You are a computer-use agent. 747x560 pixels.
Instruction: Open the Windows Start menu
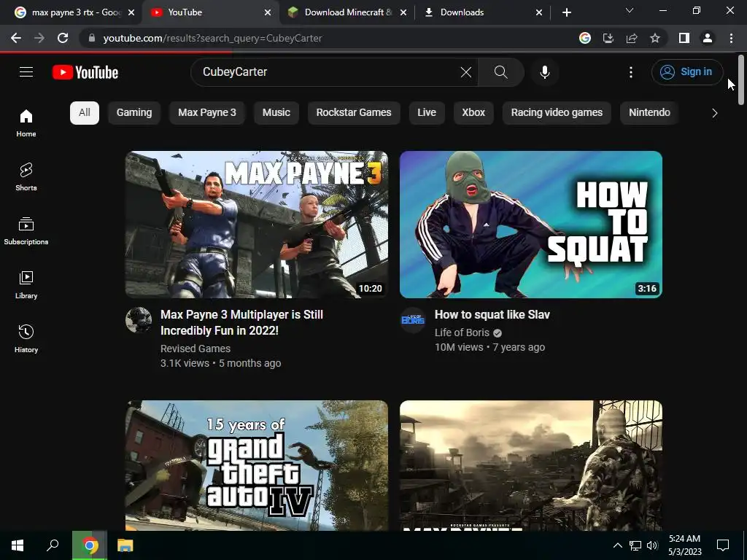point(18,545)
